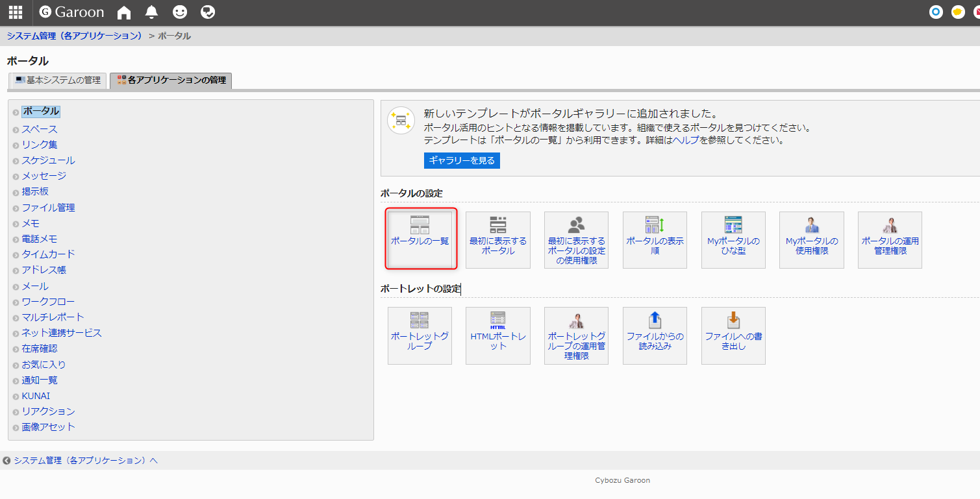Select ワークフロー in the sidebar

click(48, 302)
